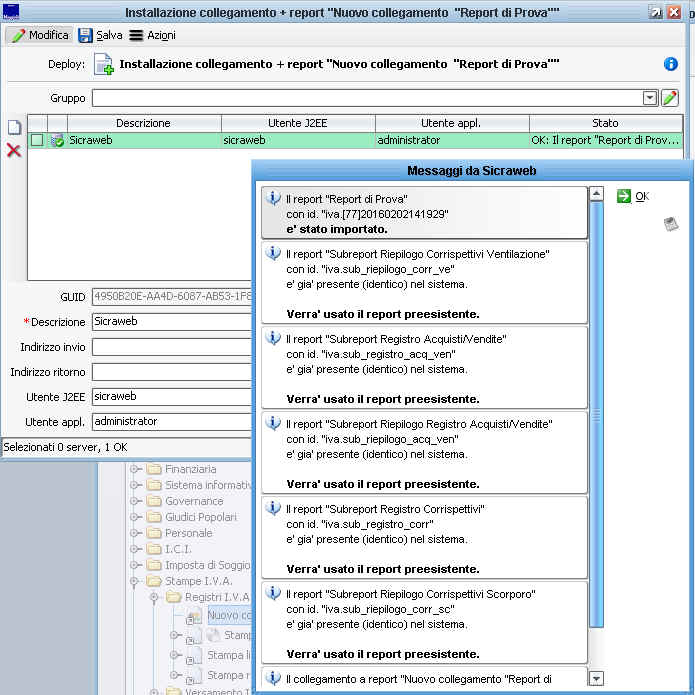
Task: Click the Descrizione input field
Action: (170, 323)
